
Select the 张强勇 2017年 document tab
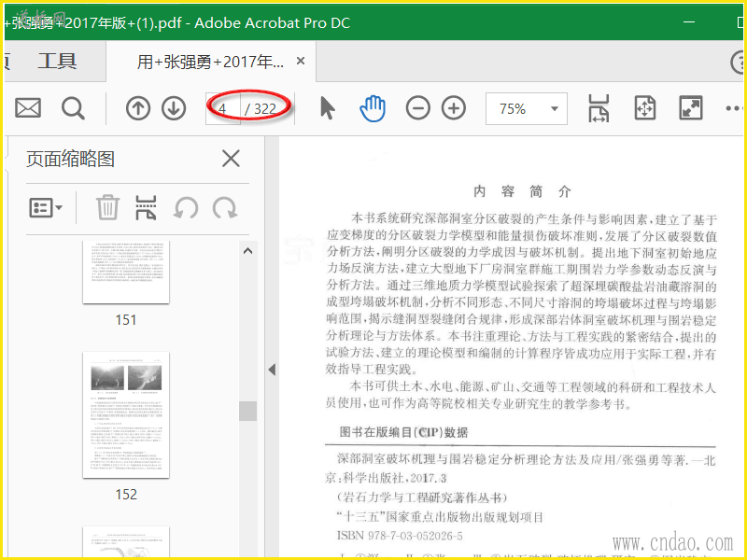pos(210,62)
